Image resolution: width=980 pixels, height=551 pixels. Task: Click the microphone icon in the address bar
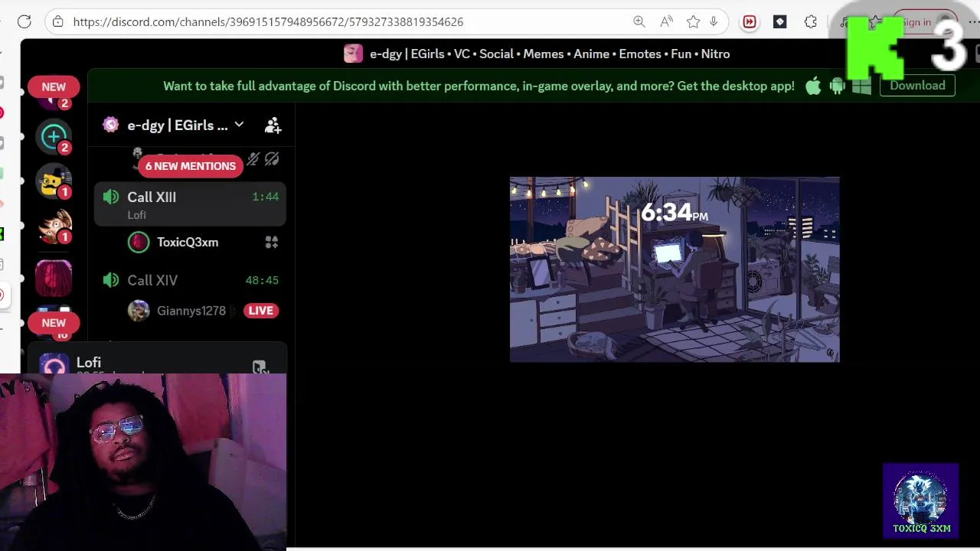click(x=714, y=21)
